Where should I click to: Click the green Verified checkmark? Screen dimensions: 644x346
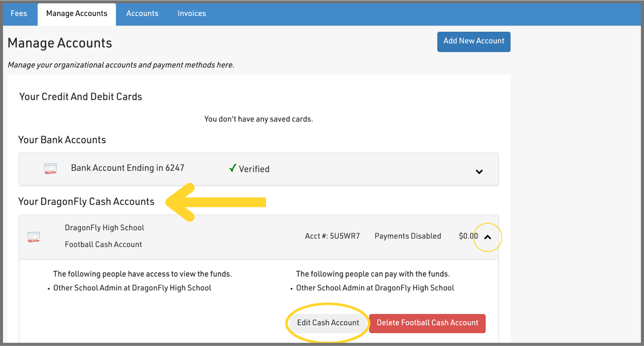pos(233,168)
